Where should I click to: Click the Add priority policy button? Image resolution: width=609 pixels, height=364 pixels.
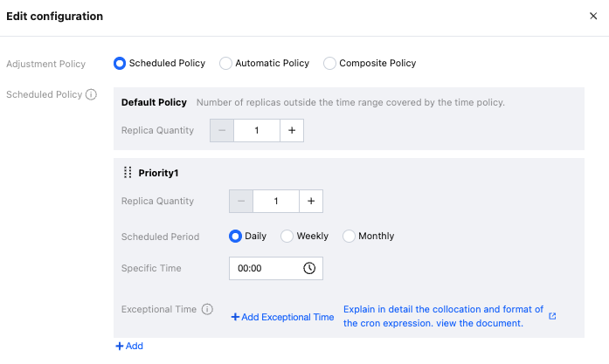[x=129, y=347]
